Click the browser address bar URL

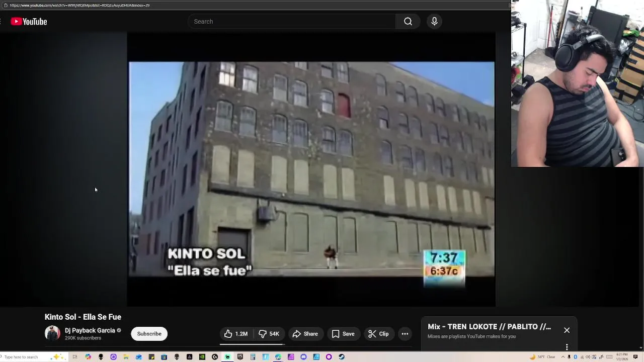pyautogui.click(x=79, y=5)
